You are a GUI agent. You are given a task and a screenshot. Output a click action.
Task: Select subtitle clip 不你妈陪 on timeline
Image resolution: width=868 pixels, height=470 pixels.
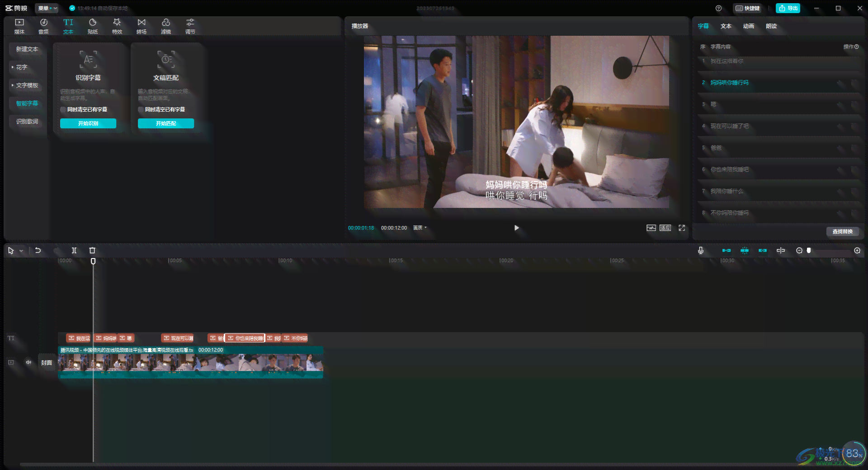pos(295,338)
